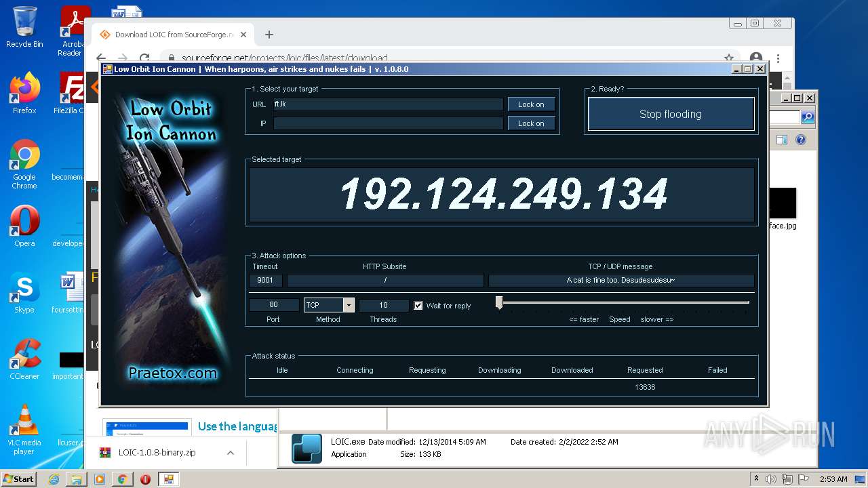The image size is (868, 488).
Task: Click the empty IP input field
Action: point(388,123)
